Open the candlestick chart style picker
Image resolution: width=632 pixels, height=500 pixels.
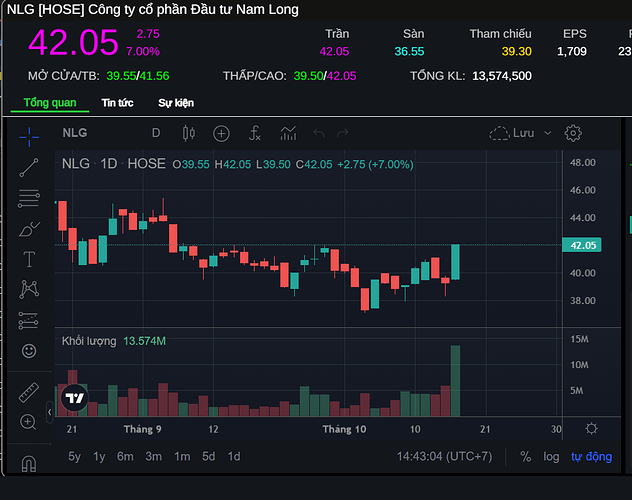(x=189, y=133)
